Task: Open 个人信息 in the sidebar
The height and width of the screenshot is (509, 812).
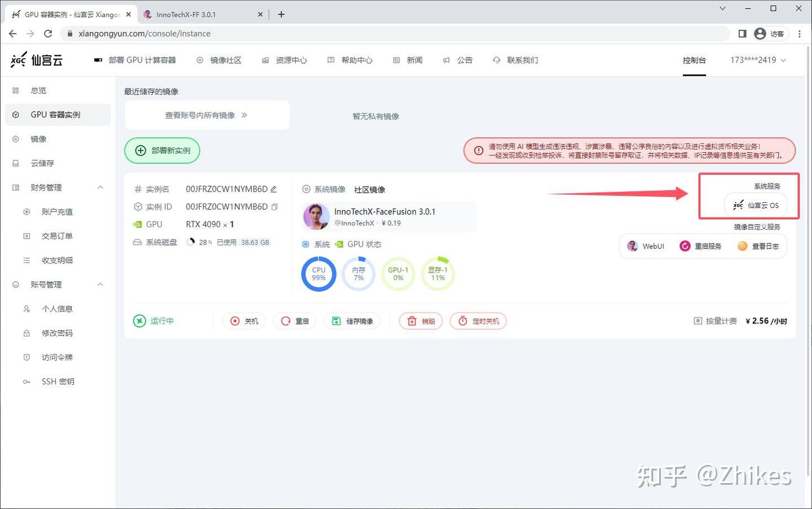Action: pos(58,309)
